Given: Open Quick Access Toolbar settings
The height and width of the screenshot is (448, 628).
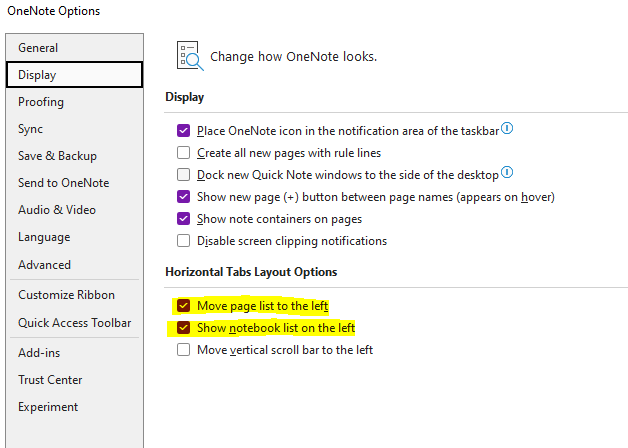Looking at the screenshot, I should [74, 323].
